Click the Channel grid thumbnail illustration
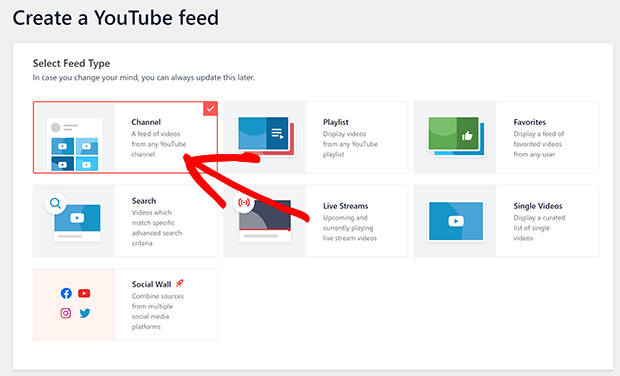This screenshot has height=376, width=620. coord(74,144)
